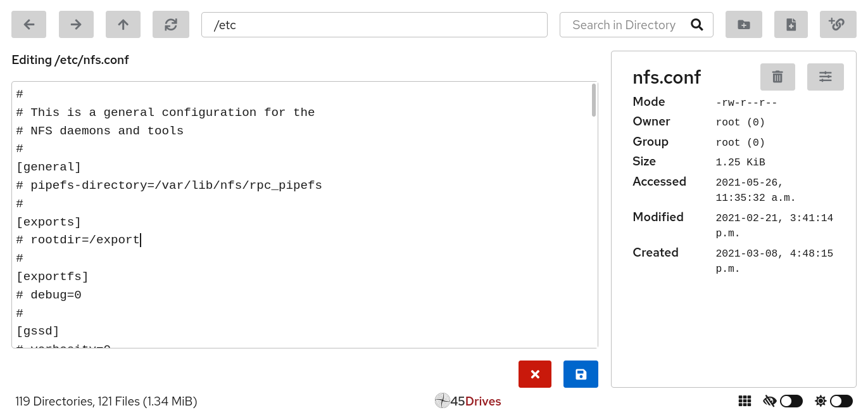Go up one directory level
This screenshot has height=415, width=868.
123,25
